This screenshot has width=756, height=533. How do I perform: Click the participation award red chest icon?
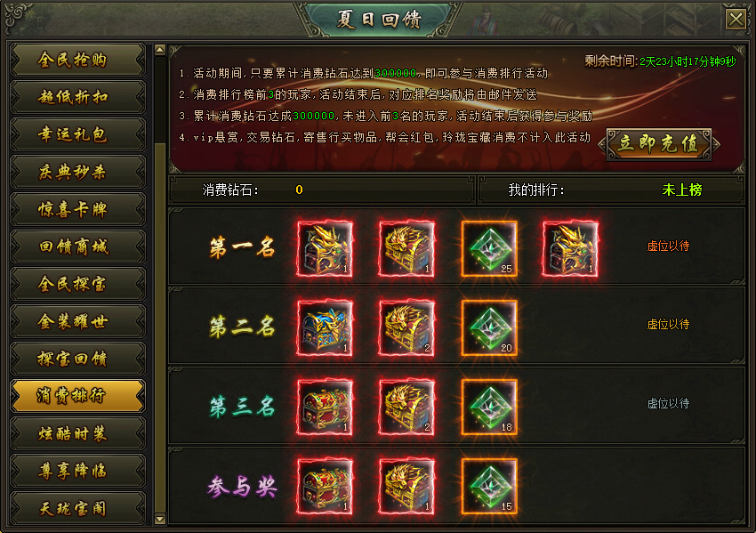pyautogui.click(x=325, y=486)
